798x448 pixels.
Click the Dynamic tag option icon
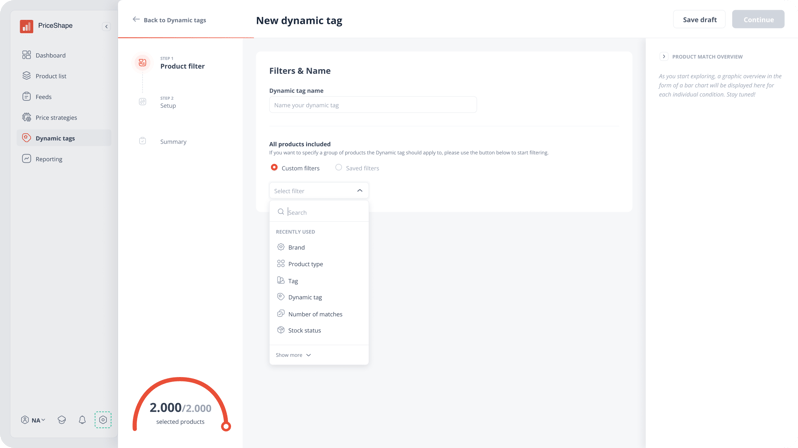[280, 296]
